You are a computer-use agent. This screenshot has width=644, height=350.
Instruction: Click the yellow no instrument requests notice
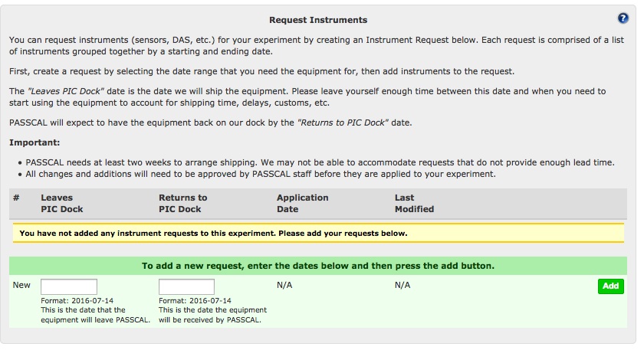pyautogui.click(x=318, y=233)
